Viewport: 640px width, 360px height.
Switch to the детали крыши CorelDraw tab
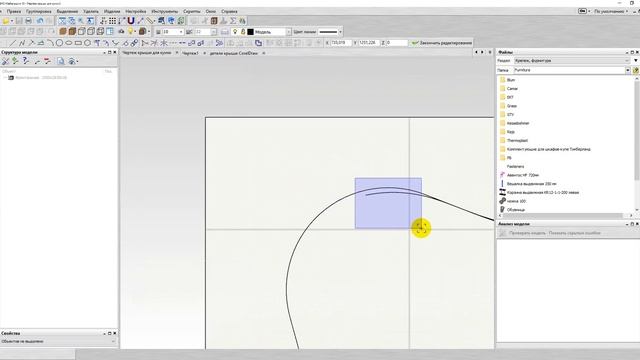tap(233, 53)
